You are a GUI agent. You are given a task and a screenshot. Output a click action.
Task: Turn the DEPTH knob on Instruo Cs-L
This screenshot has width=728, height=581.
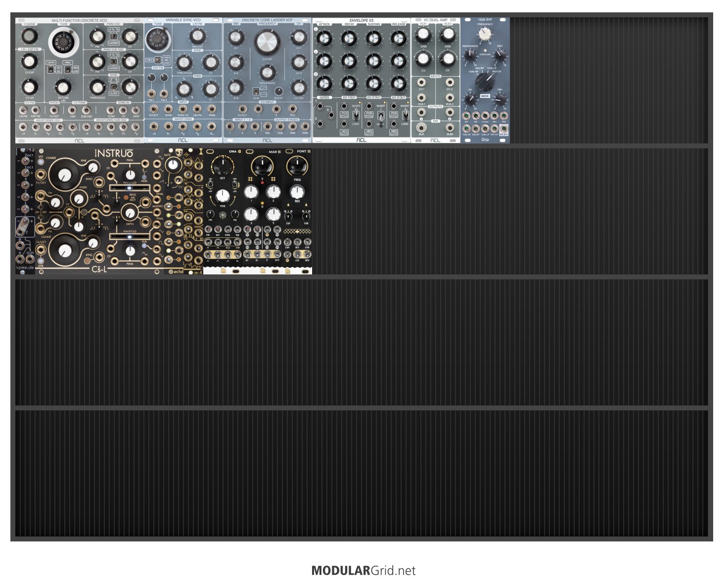[x=130, y=213]
